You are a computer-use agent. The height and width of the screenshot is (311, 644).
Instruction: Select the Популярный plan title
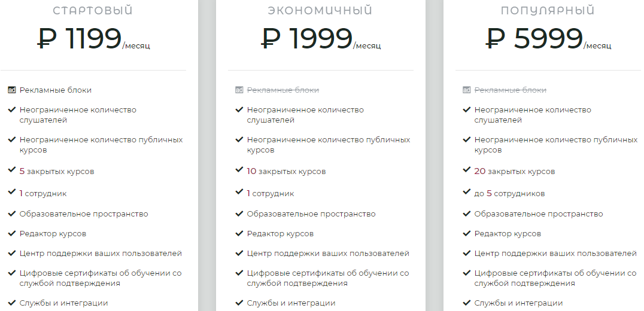coord(548,11)
